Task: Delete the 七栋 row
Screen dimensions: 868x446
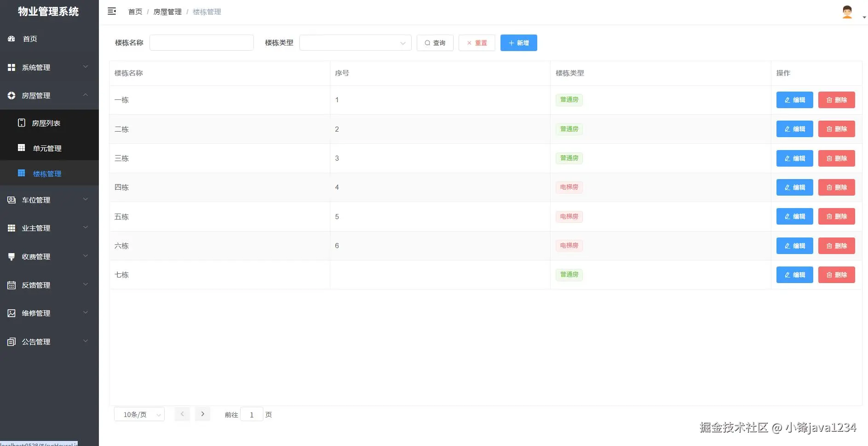Action: 836,275
